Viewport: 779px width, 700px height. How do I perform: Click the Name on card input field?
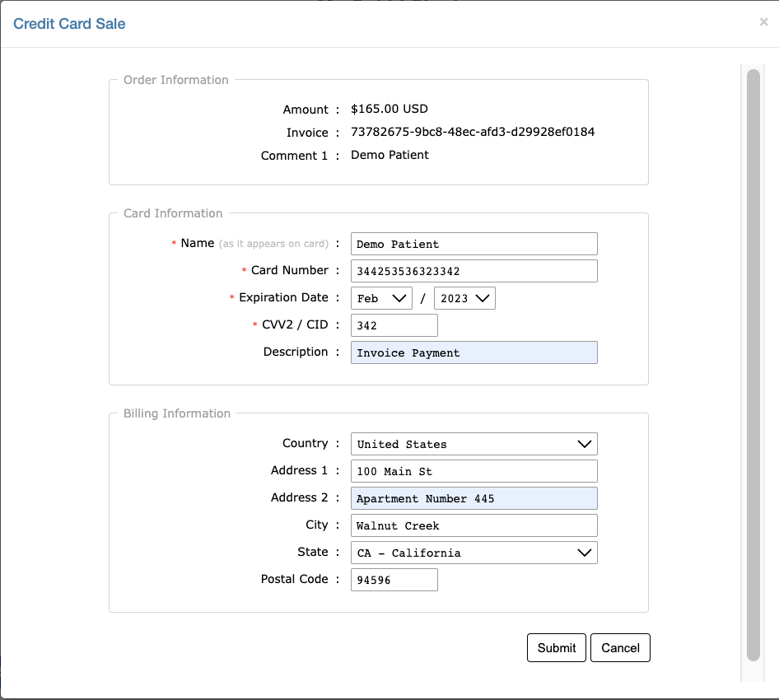click(x=474, y=244)
